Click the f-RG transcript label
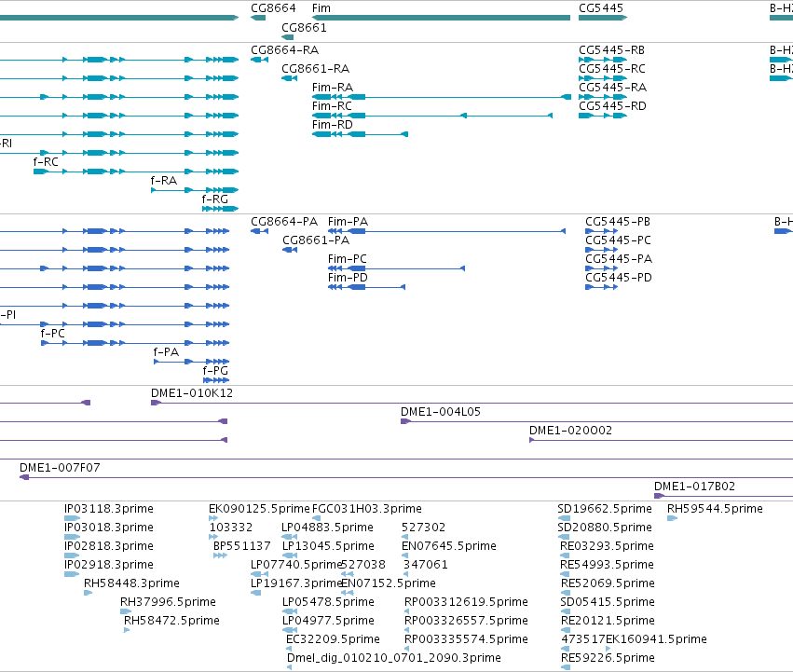The width and height of the screenshot is (793, 672). [215, 199]
